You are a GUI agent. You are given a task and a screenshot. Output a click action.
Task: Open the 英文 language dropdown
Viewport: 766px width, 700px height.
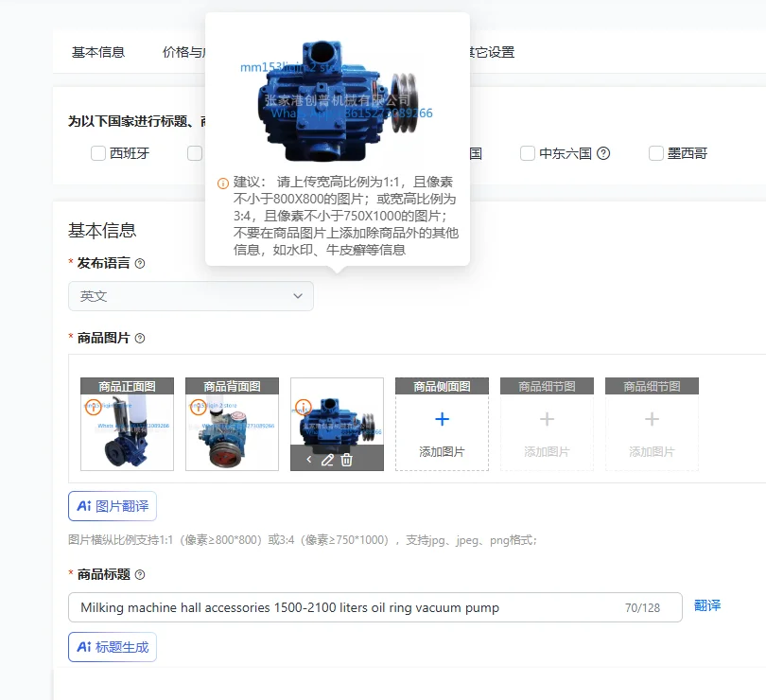191,296
